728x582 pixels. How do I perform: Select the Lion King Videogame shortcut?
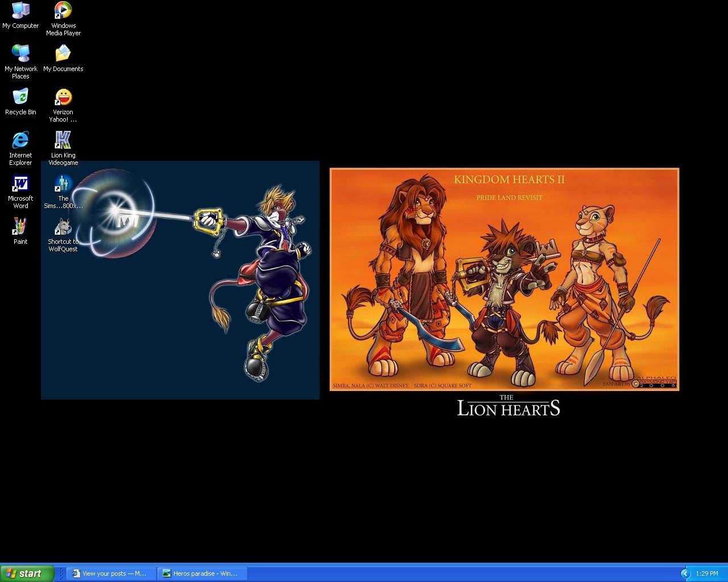(63, 141)
